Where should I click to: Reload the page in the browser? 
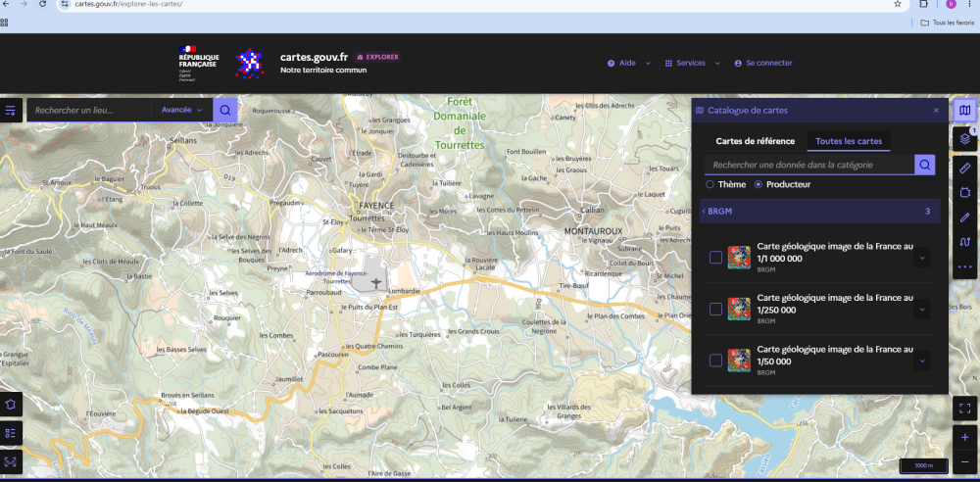coord(42,4)
